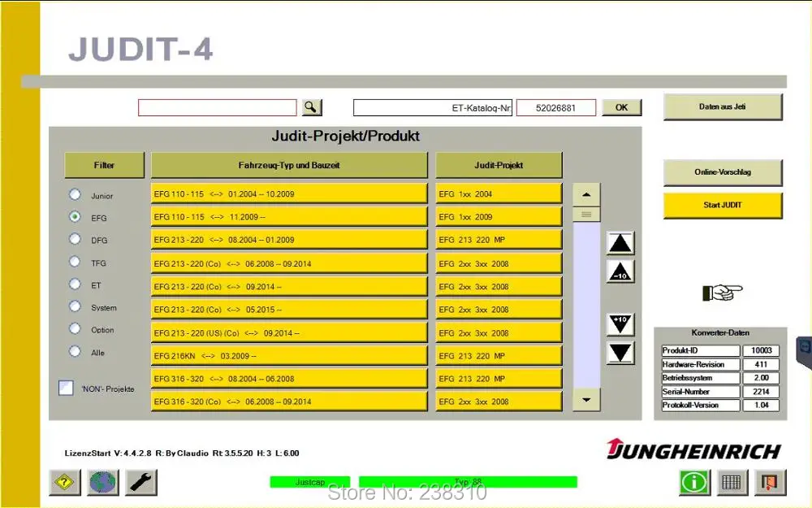Viewport: 812px width, 508px height.
Task: Click the Produkt-ID value 10003
Action: [x=761, y=350]
